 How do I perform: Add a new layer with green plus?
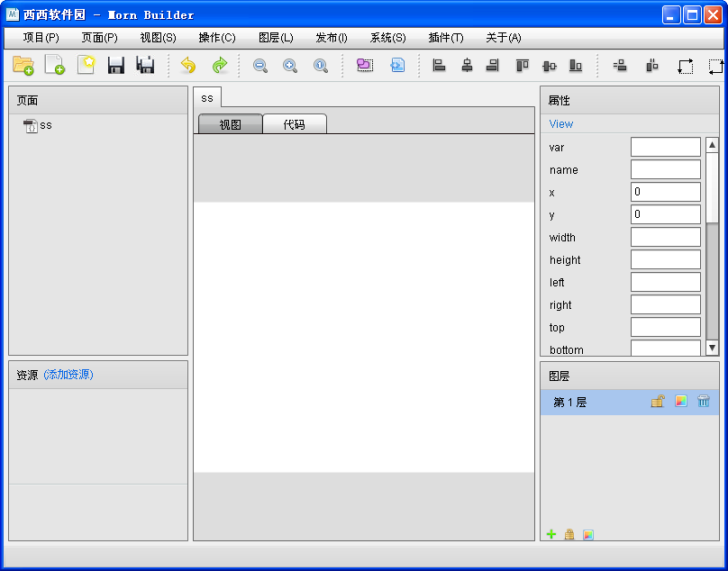551,534
